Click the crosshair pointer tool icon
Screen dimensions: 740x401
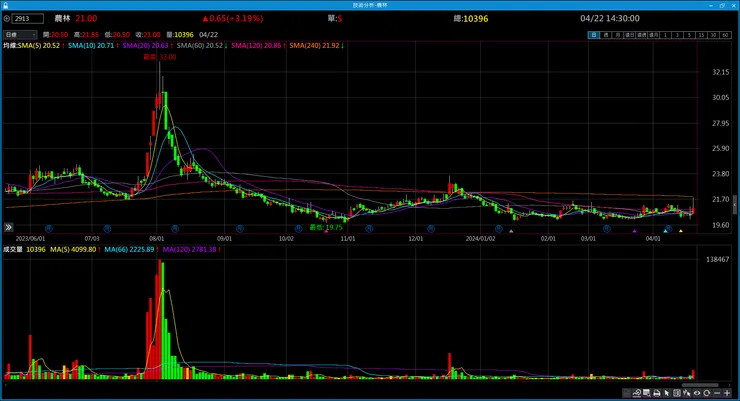tap(687, 393)
